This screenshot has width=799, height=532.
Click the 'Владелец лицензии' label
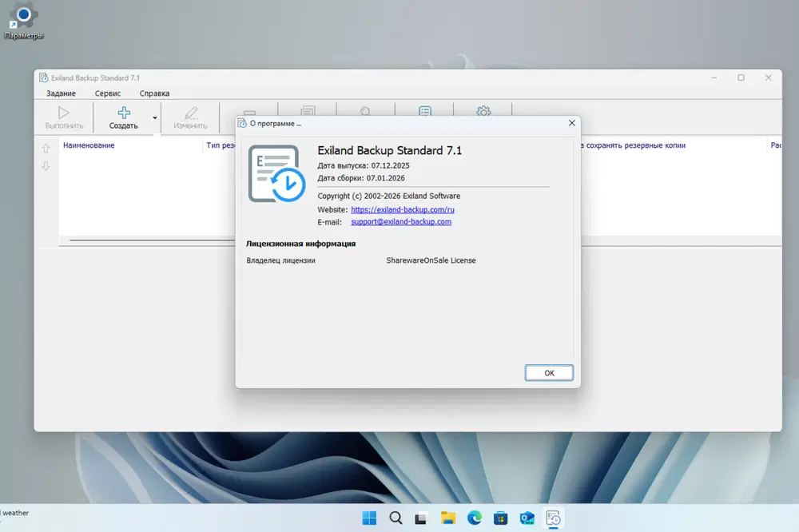pos(280,260)
